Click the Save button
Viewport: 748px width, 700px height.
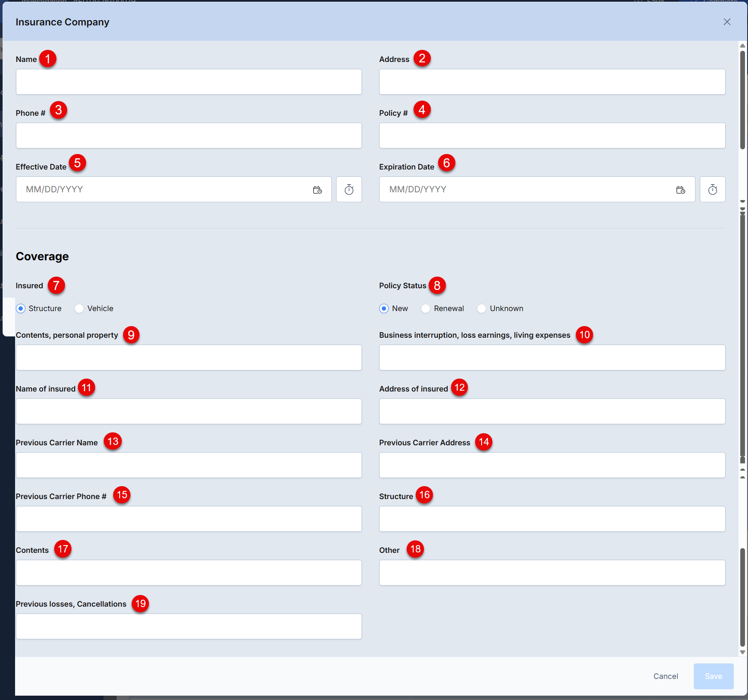[x=714, y=676]
